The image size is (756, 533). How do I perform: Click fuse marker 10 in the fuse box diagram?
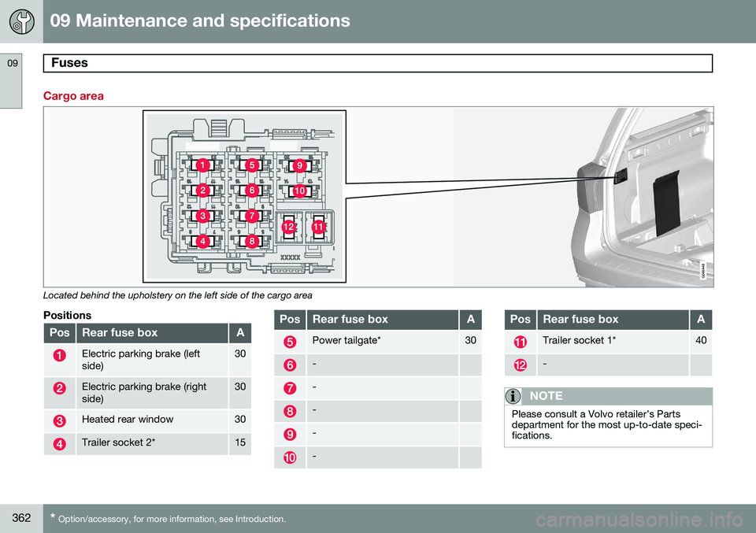299,191
